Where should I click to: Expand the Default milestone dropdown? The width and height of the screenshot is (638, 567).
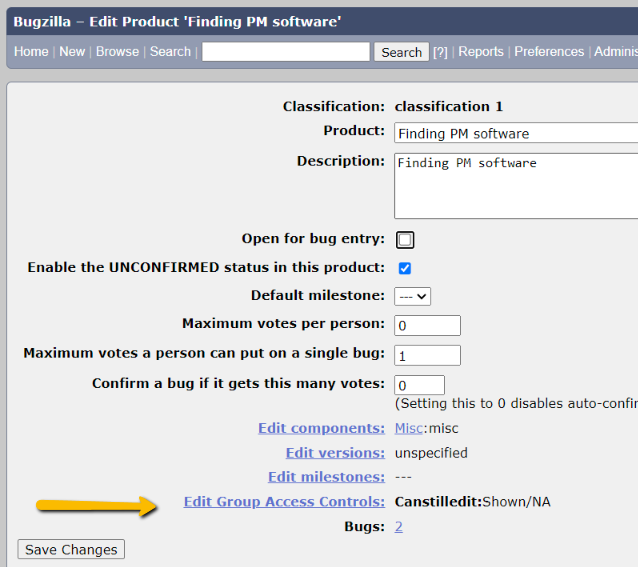tap(412, 297)
